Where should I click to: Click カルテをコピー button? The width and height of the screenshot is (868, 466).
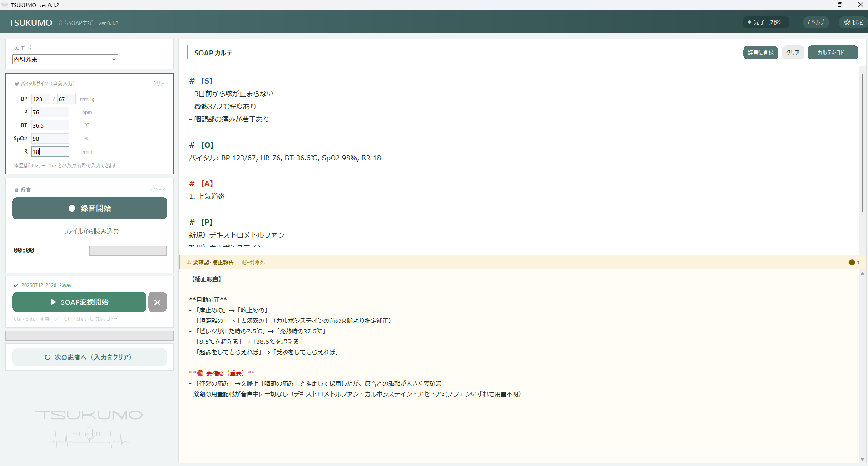(833, 53)
